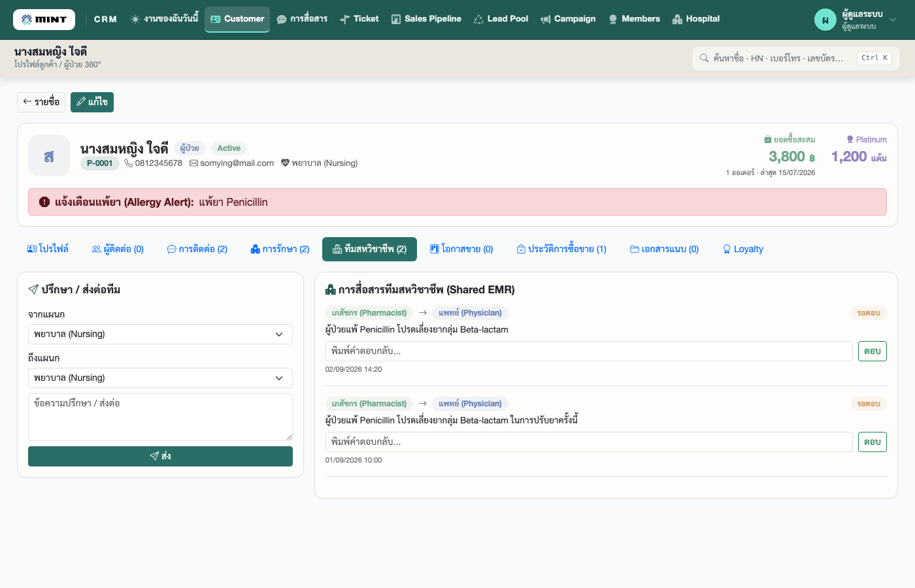Click the Platinum tier badge icon
Viewport: 915px width, 588px height.
click(x=850, y=139)
